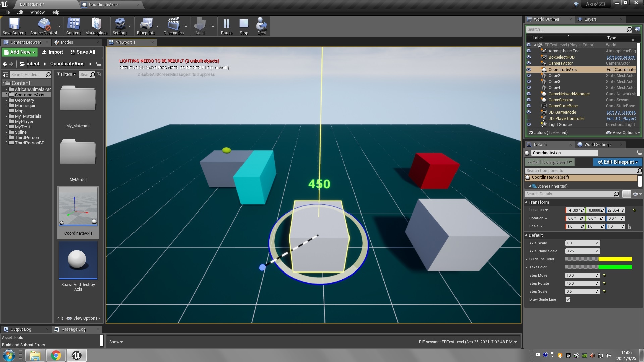The image size is (644, 362).
Task: Open the Marketplace icon
Action: [x=96, y=25]
